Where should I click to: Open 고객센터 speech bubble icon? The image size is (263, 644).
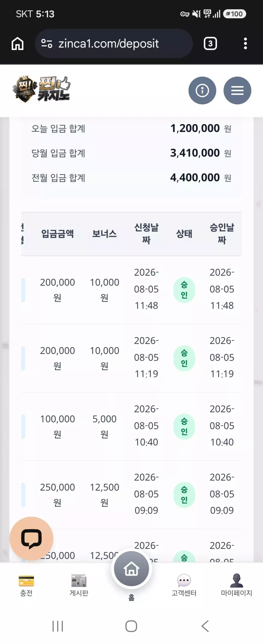184,580
